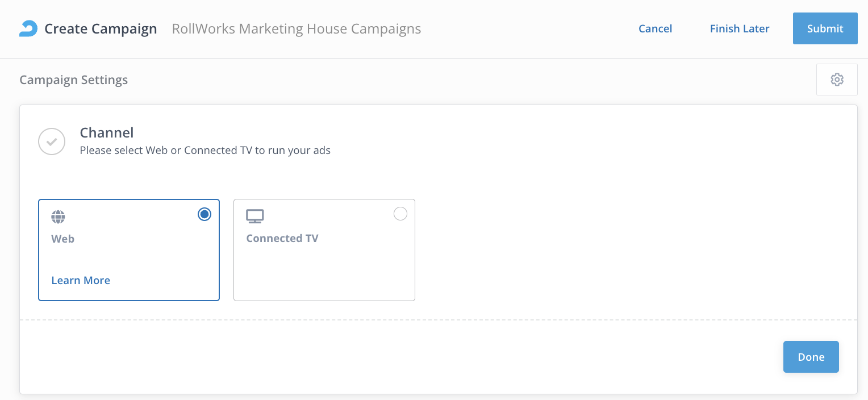Click the campaign name RollWorks Marketing House Campaigns
Viewport: 868px width, 400px height.
(296, 28)
